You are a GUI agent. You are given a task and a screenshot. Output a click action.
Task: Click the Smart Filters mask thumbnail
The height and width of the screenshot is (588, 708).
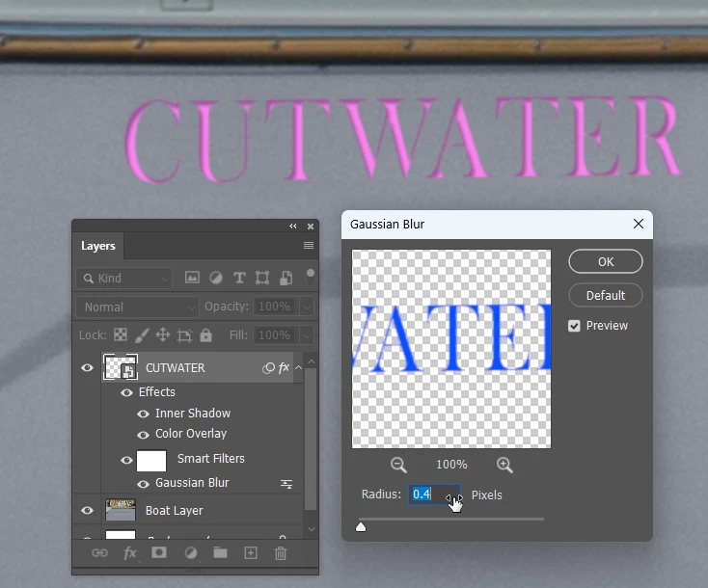pos(151,461)
